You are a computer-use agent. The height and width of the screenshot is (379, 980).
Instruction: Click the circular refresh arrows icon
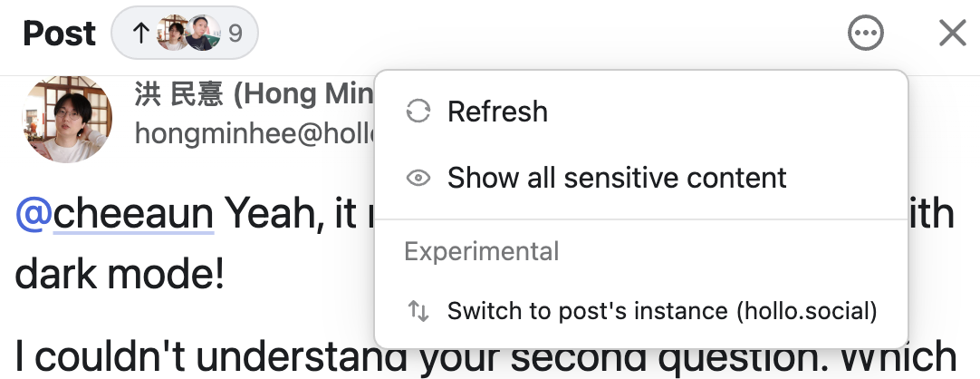418,112
